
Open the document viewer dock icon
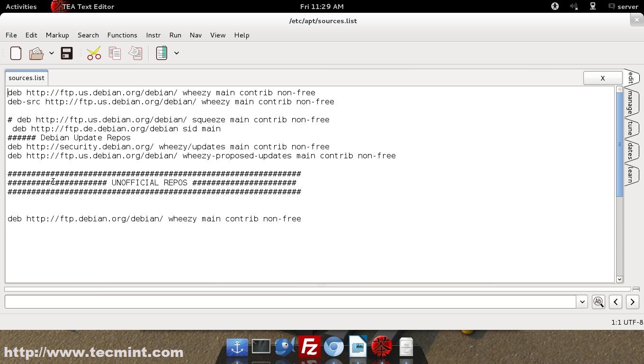coord(358,347)
